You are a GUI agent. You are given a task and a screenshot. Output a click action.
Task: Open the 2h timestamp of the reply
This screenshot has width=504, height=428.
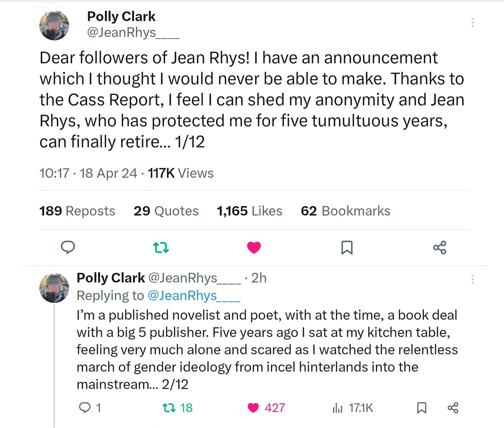click(x=258, y=278)
